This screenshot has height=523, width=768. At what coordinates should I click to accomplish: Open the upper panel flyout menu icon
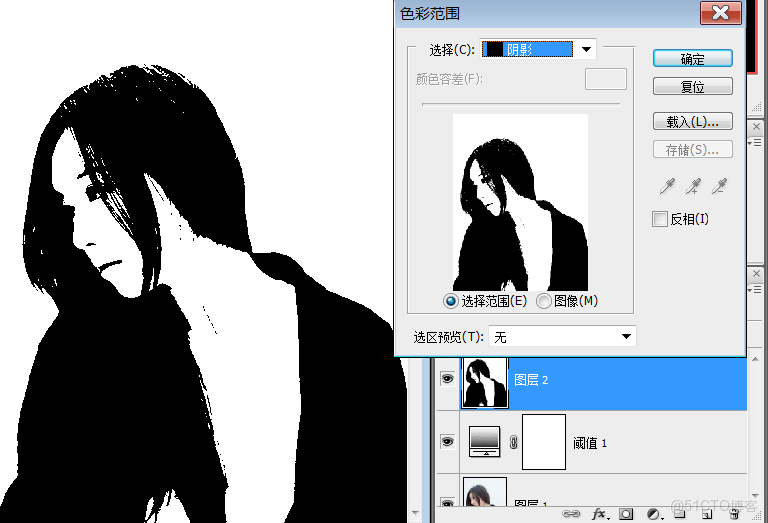click(x=755, y=143)
